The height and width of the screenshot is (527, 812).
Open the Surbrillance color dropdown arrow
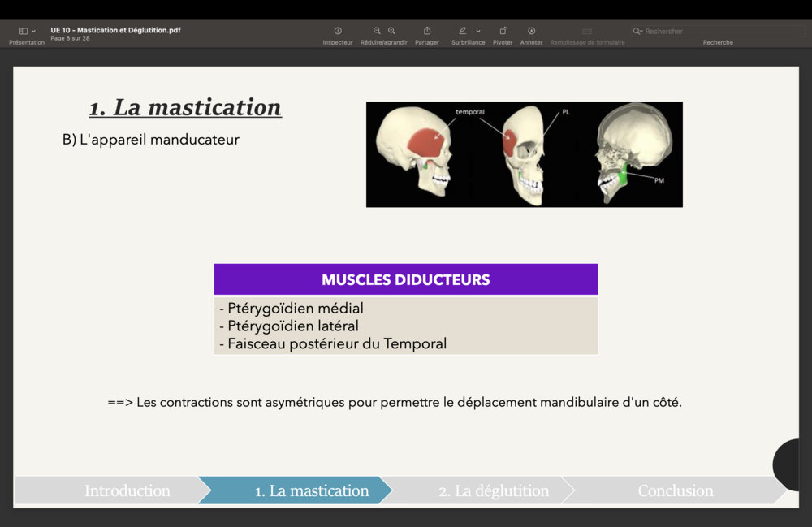(x=478, y=31)
